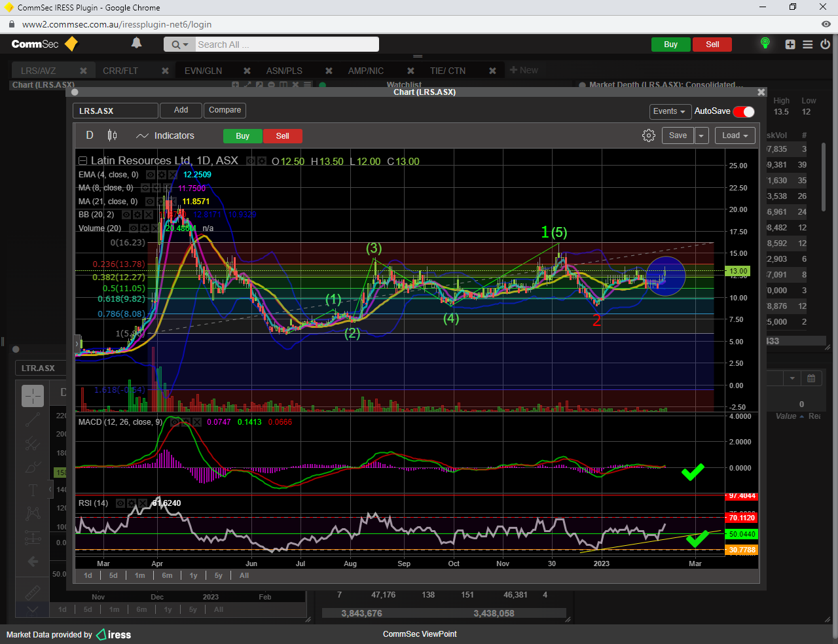Screen dimensions: 838x644
Task: Open dropdown in Market Depth panel
Action: 792,378
